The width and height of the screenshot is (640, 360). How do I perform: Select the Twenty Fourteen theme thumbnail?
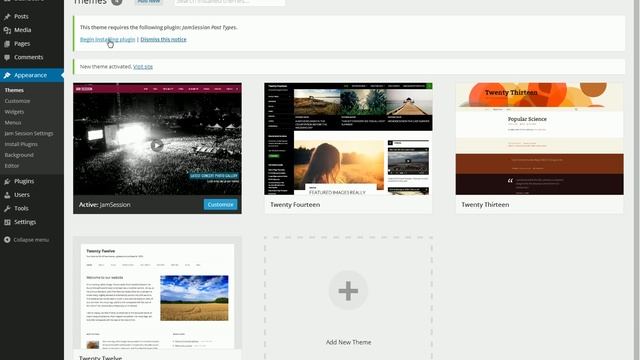click(348, 139)
